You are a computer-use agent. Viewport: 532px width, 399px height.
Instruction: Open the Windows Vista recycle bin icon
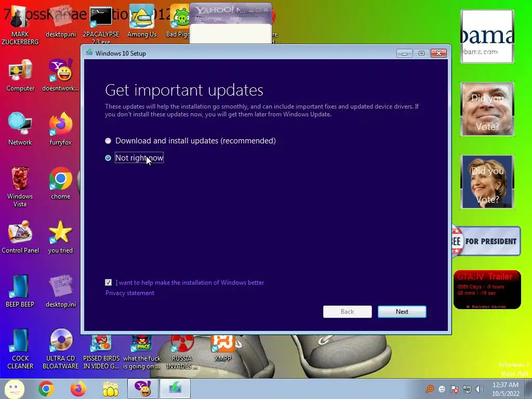(20, 187)
